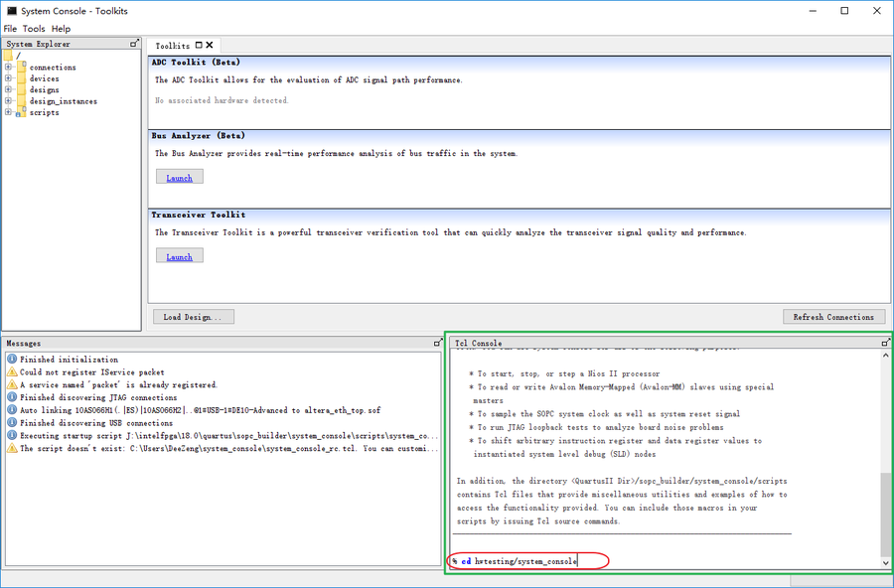Click the connections folder icon
The height and width of the screenshot is (588, 894).
(x=21, y=67)
